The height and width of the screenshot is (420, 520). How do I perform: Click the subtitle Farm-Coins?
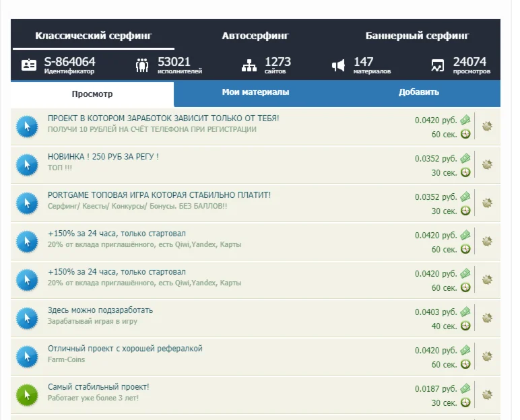click(66, 359)
